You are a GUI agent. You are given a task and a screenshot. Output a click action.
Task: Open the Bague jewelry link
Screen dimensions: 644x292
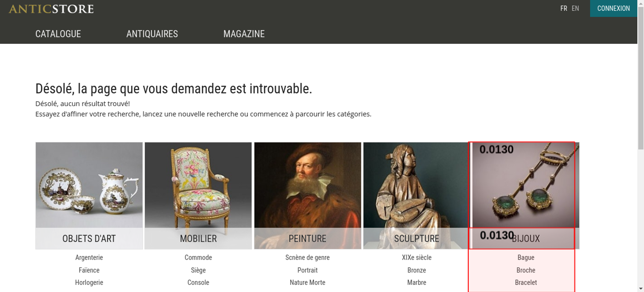click(526, 257)
